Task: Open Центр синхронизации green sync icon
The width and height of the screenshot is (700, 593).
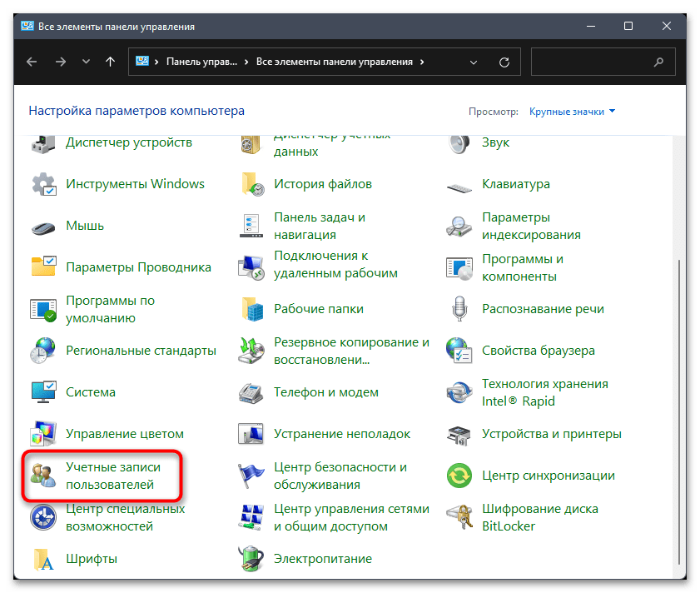Action: pyautogui.click(x=459, y=476)
